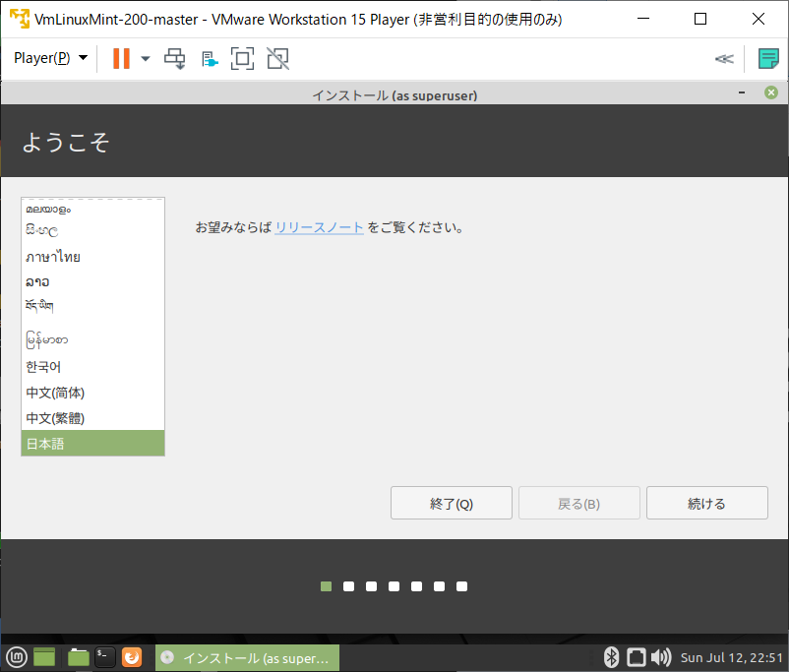The image size is (789, 672).
Task: Open the volume control tray icon
Action: (661, 657)
